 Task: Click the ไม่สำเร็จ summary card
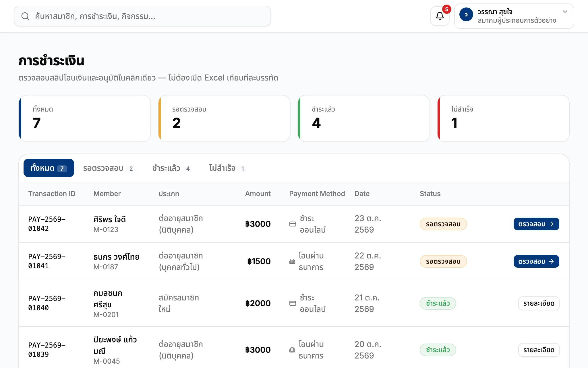click(x=503, y=118)
